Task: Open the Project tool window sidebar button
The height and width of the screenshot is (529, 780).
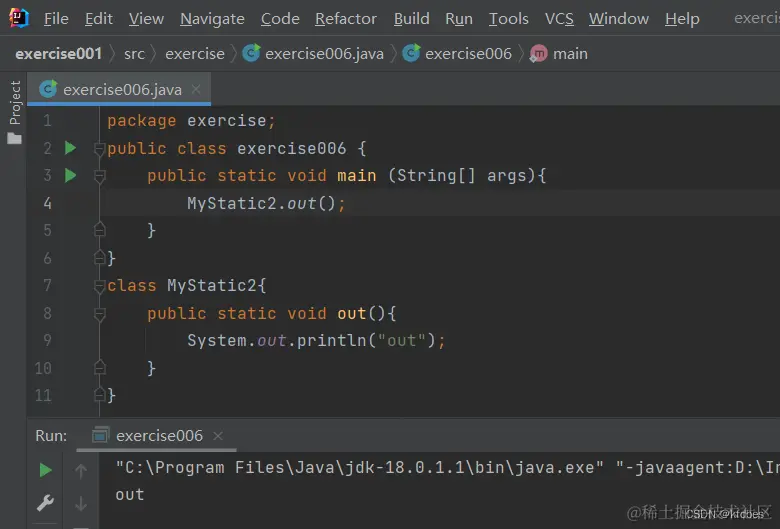Action: point(15,103)
